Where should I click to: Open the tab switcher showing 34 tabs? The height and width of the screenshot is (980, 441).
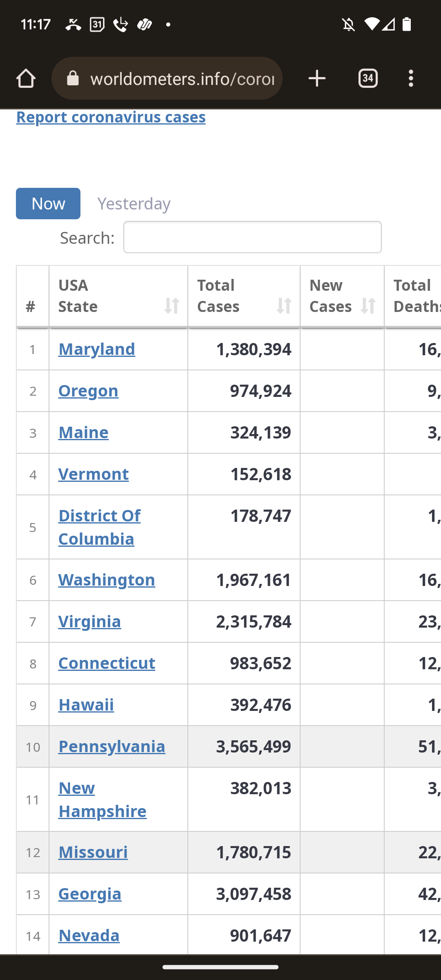point(368,78)
